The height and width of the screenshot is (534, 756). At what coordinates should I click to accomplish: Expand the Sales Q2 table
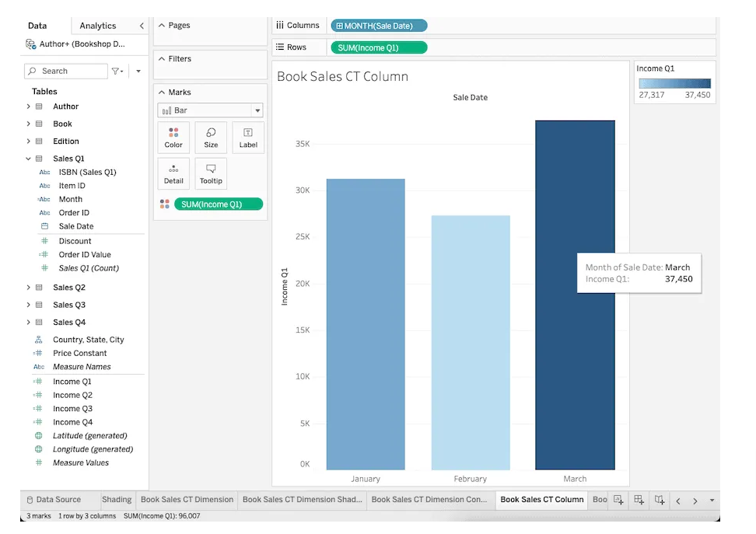coord(28,288)
